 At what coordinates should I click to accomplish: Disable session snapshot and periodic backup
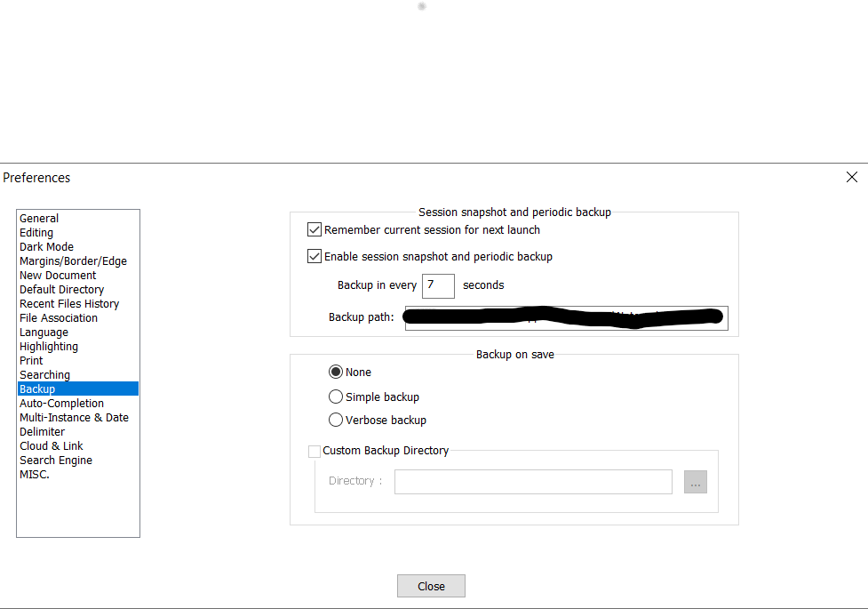pyautogui.click(x=314, y=255)
